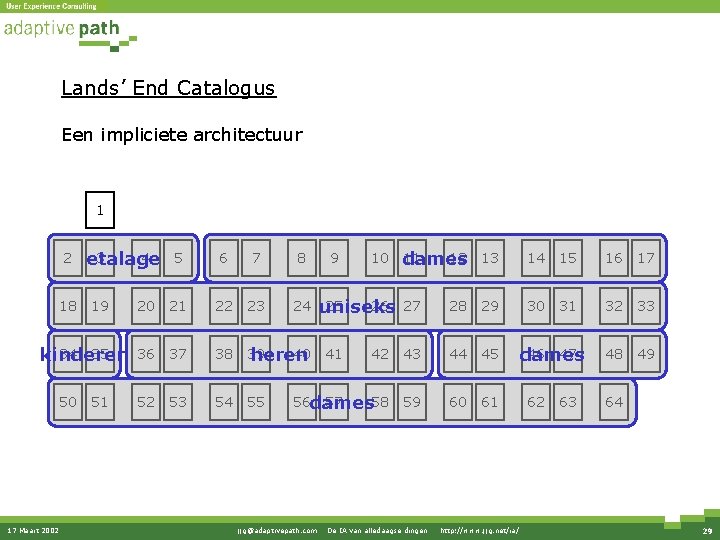Select page box 31
This screenshot has width=720, height=540.
tap(568, 306)
